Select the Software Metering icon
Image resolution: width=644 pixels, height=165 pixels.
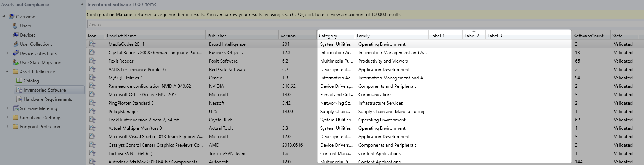(x=16, y=108)
